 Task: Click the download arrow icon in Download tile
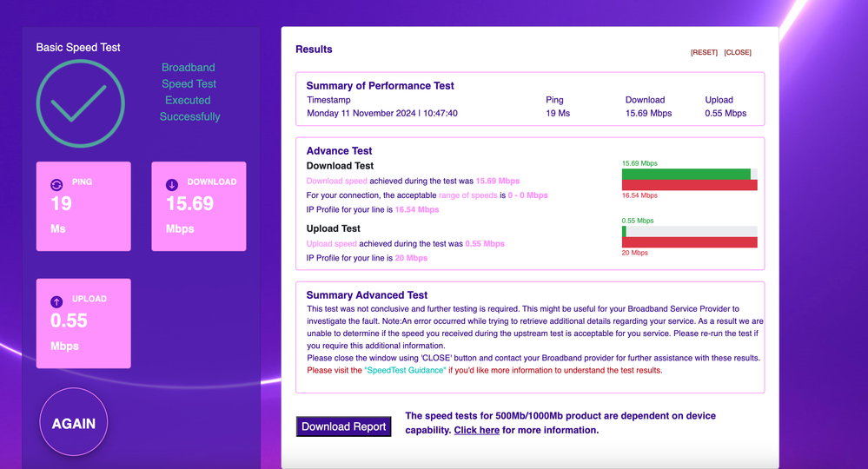(x=172, y=184)
